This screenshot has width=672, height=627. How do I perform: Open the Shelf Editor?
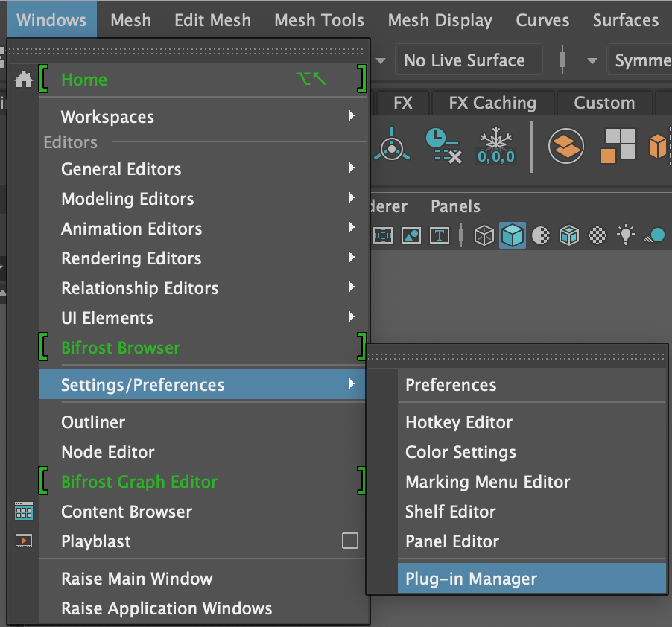[x=532, y=512]
